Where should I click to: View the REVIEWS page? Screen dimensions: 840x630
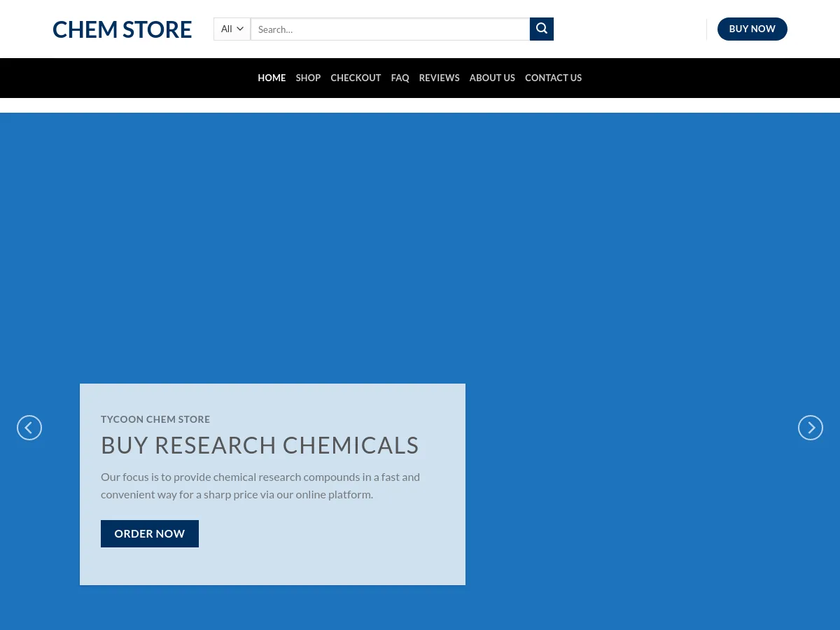point(439,78)
